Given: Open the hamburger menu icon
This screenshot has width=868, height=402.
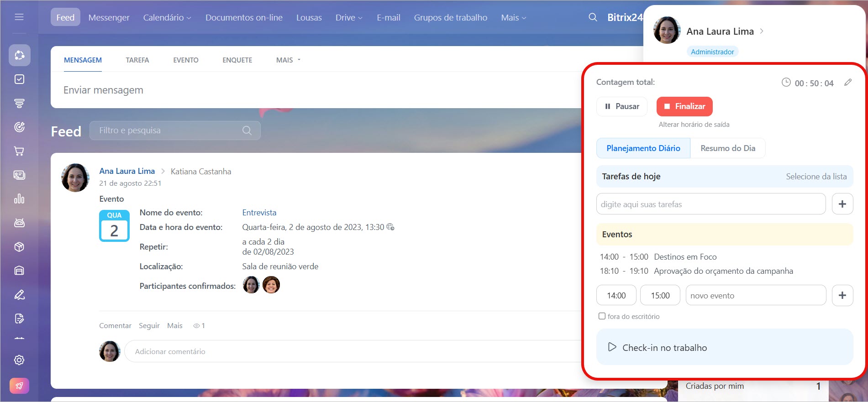Looking at the screenshot, I should pyautogui.click(x=19, y=17).
